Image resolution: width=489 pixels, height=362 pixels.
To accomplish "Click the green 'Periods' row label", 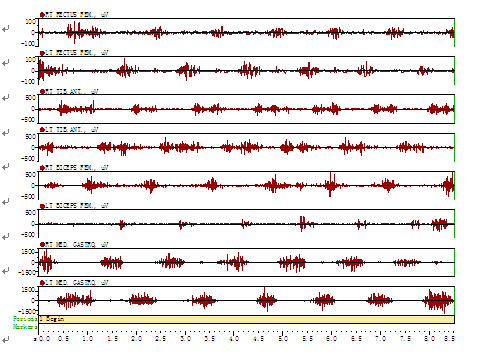I will click(25, 319).
